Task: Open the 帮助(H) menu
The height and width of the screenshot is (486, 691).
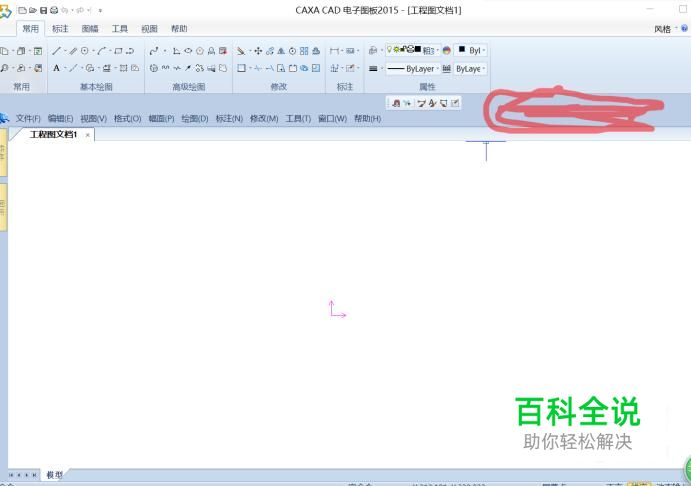Action: tap(368, 119)
